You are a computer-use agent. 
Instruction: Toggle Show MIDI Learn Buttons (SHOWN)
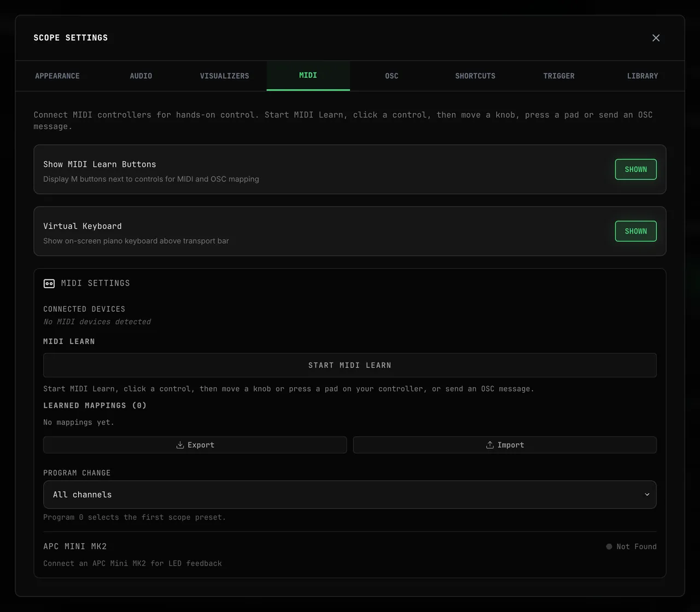click(635, 170)
